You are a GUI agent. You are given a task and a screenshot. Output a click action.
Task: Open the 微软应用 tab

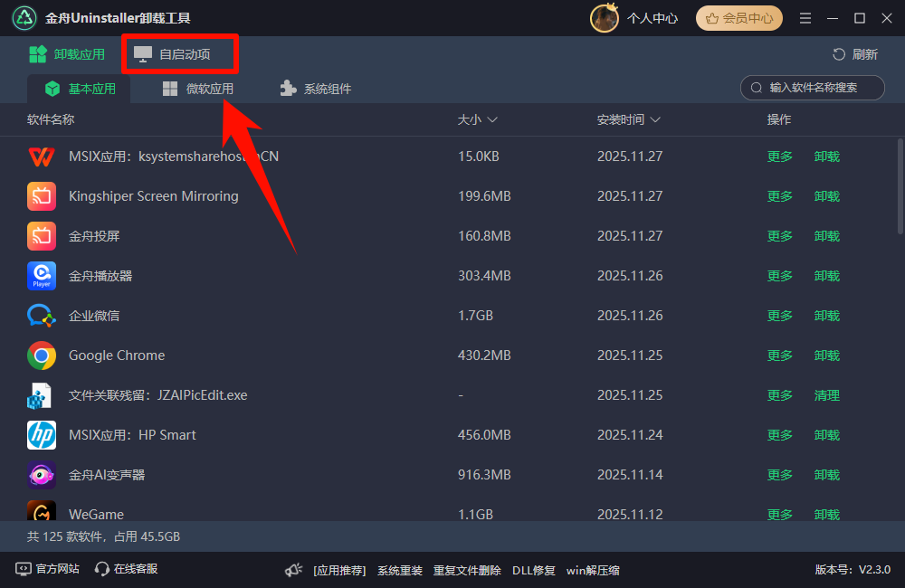[x=197, y=89]
